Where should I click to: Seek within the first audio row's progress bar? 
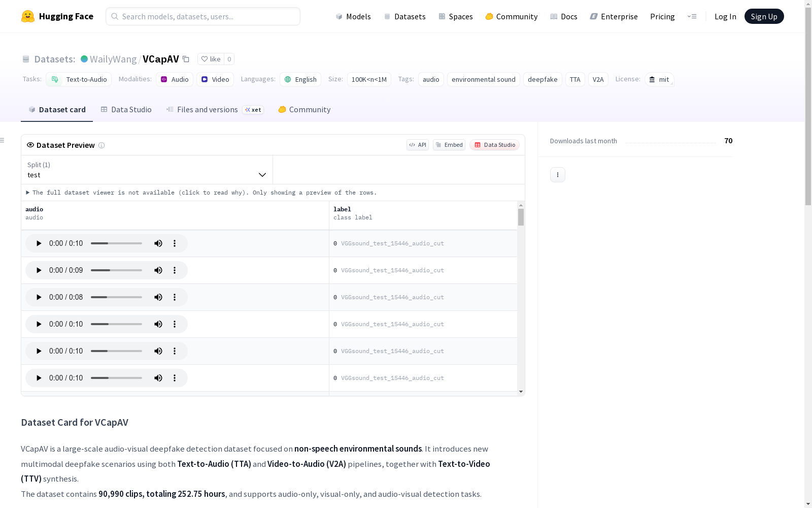tap(116, 243)
